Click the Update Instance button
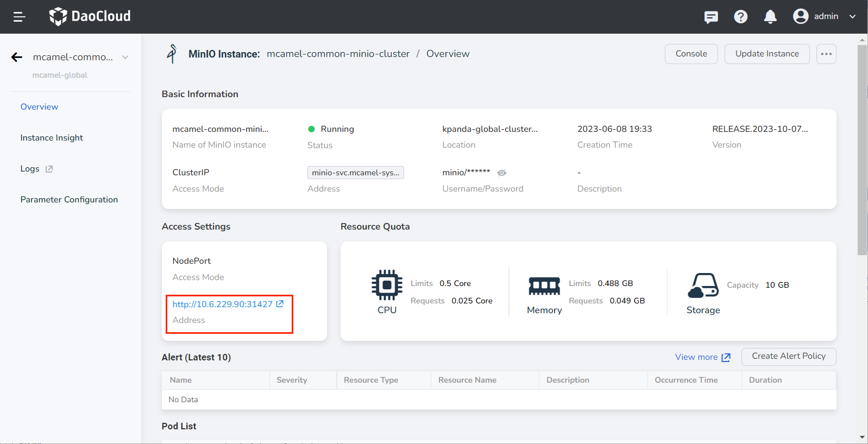 (x=766, y=54)
